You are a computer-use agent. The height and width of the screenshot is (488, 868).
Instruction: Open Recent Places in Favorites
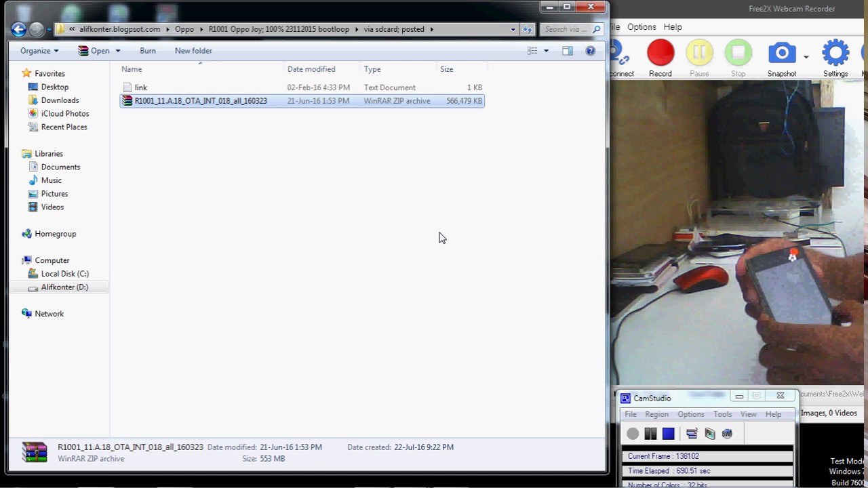click(x=64, y=127)
